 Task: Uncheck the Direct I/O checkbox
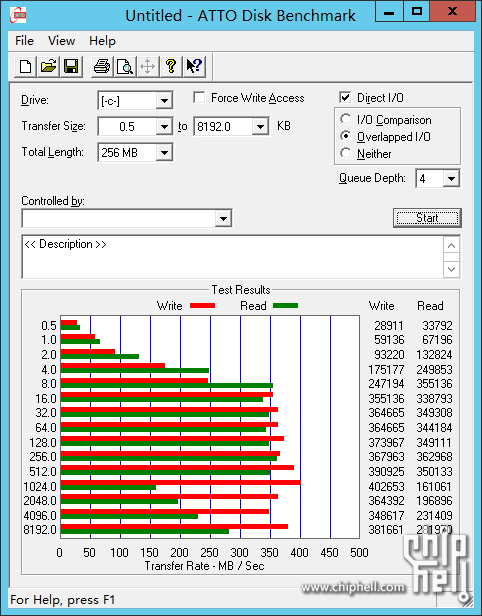[345, 97]
